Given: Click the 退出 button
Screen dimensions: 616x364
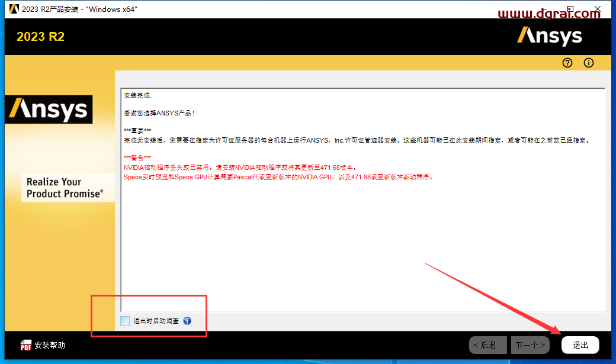Looking at the screenshot, I should (580, 345).
